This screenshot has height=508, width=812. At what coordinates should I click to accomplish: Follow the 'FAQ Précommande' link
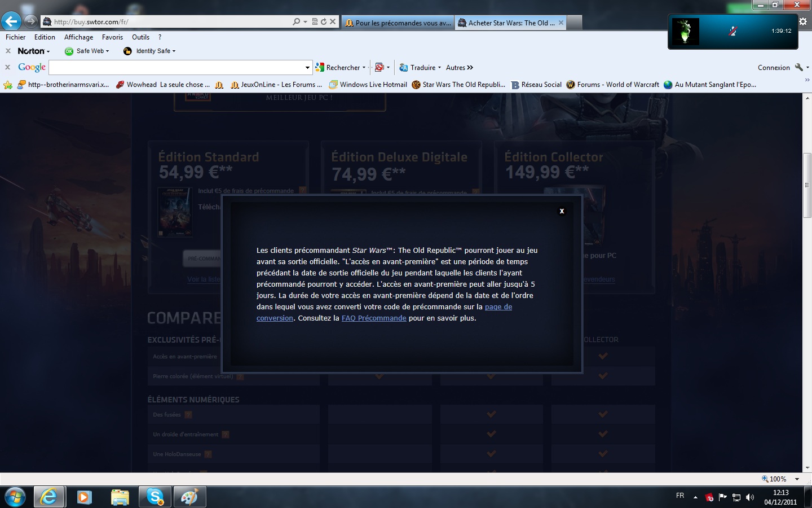(x=374, y=318)
